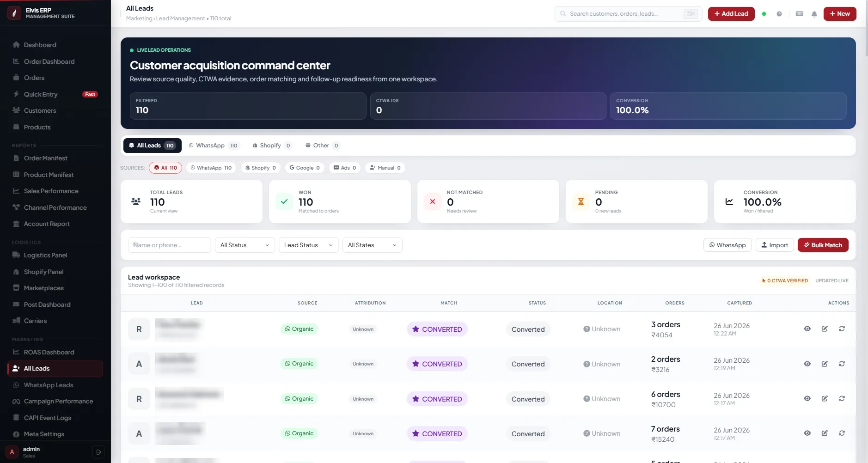
Task: Click the New button in the header
Action: pos(840,14)
